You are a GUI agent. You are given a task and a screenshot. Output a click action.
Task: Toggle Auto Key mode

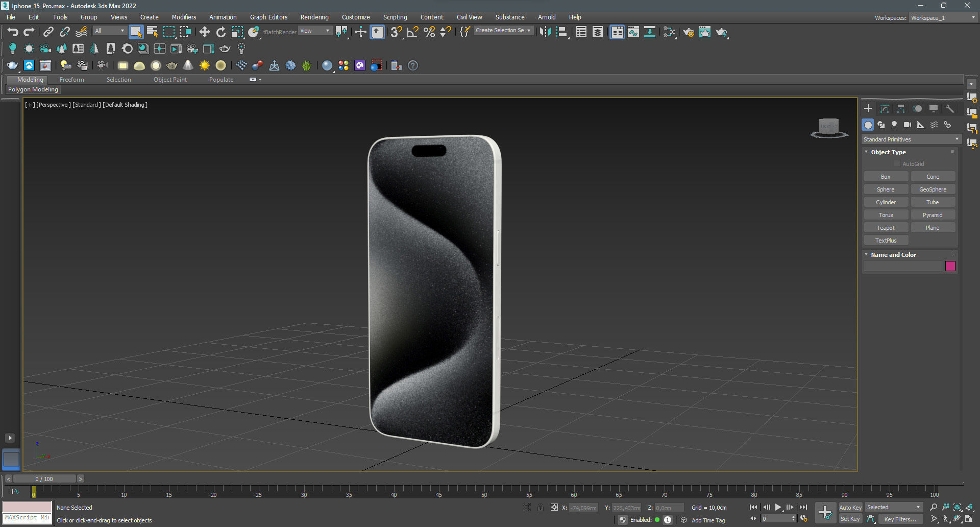click(850, 507)
